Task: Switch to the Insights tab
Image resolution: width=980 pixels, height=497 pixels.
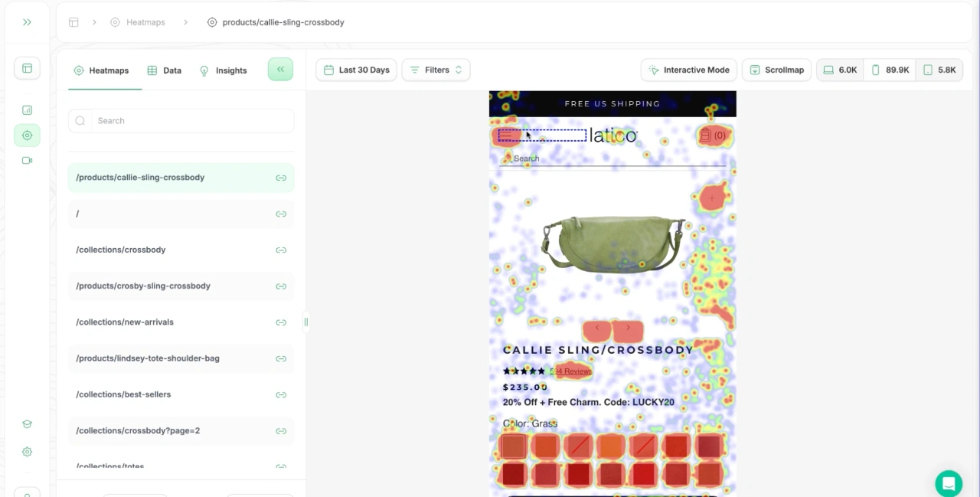Action: point(223,70)
